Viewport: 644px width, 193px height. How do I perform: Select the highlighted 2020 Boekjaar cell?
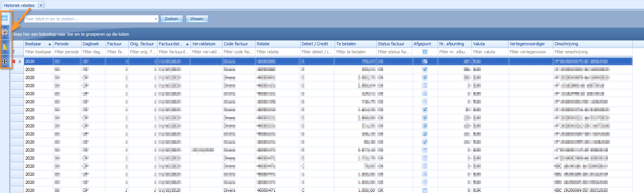[x=38, y=61]
